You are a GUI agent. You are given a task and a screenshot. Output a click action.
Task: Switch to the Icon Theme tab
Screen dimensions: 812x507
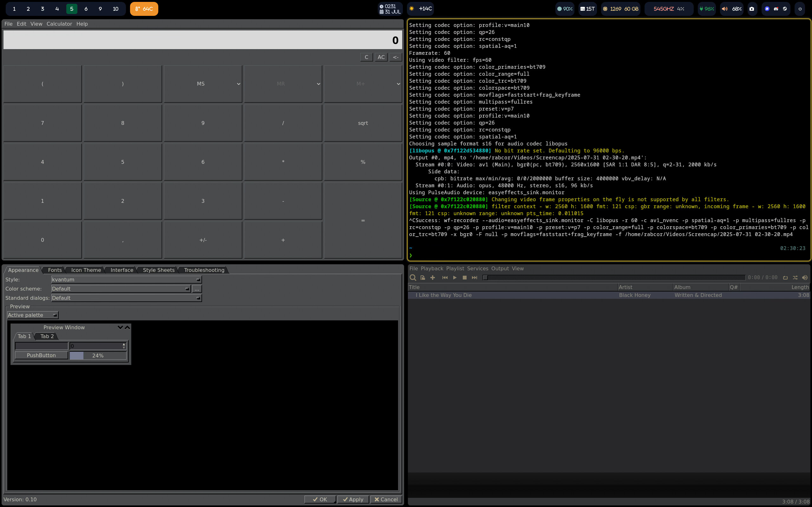pyautogui.click(x=86, y=270)
